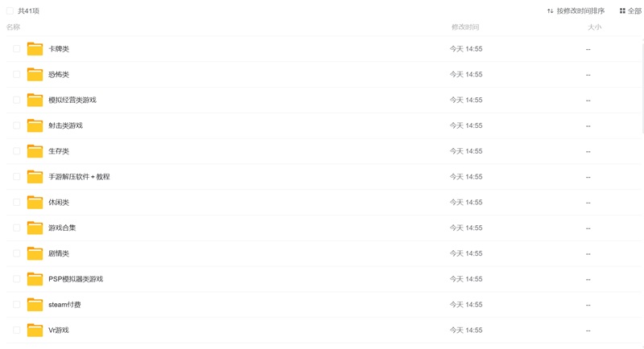Screen dimensions: 644x349
Task: Click the 大小 column header
Action: (x=594, y=27)
